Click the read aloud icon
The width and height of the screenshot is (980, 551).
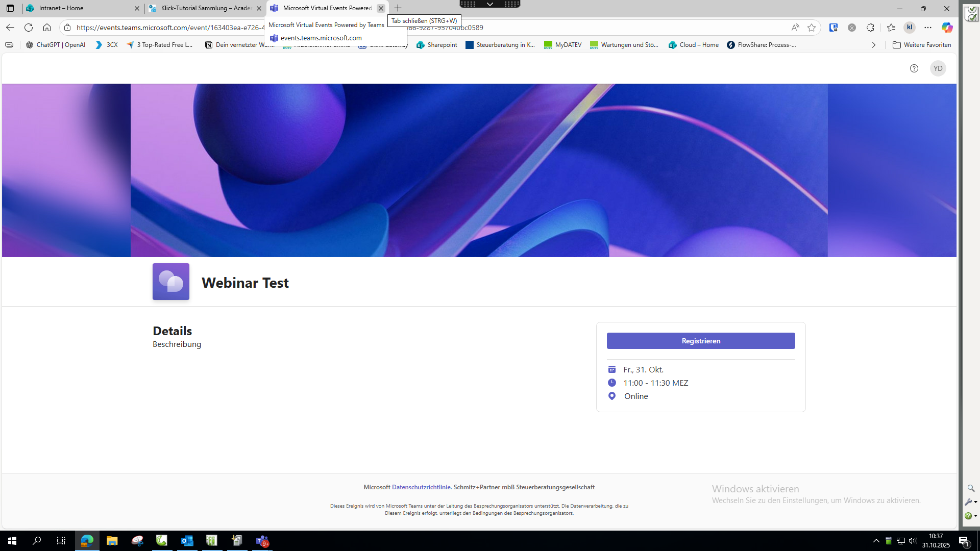coord(795,28)
